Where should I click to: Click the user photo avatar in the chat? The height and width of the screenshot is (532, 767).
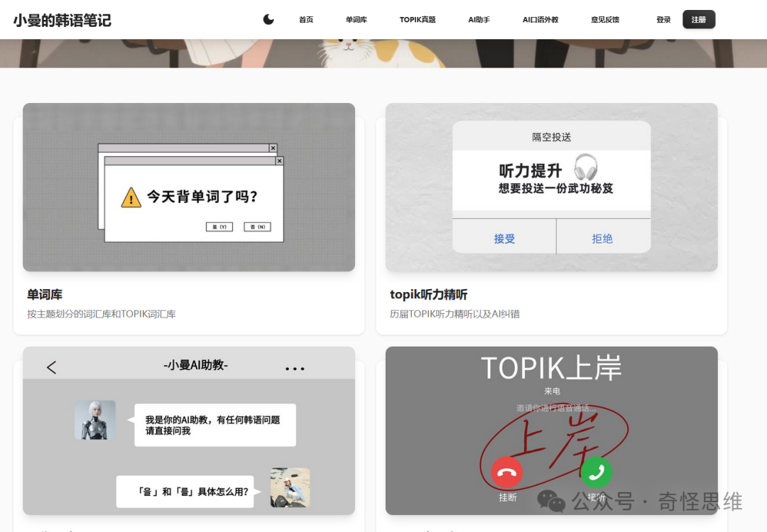[290, 488]
